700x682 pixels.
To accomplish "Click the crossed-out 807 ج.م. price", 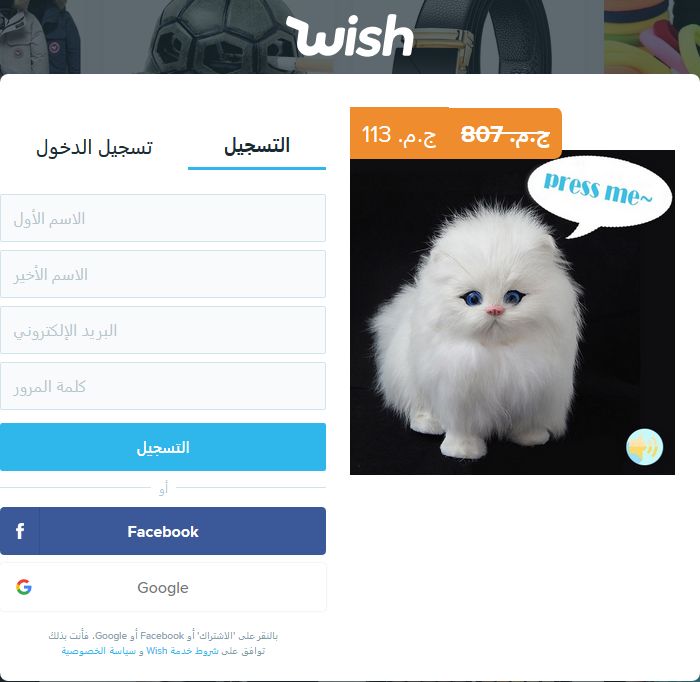I will pyautogui.click(x=505, y=134).
